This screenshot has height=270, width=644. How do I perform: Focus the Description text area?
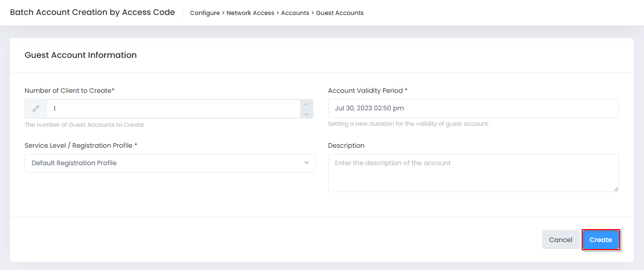pyautogui.click(x=473, y=173)
